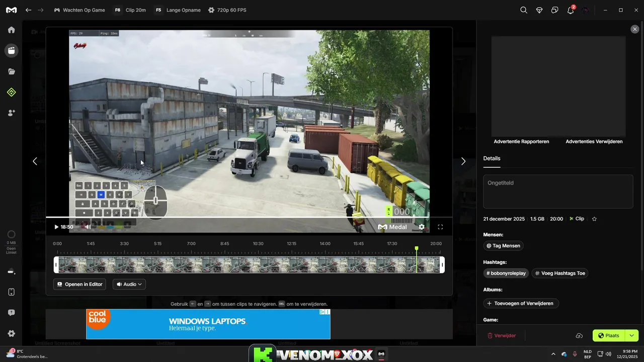The image size is (644, 362).
Task: Open the video player quality gear
Action: point(422,227)
